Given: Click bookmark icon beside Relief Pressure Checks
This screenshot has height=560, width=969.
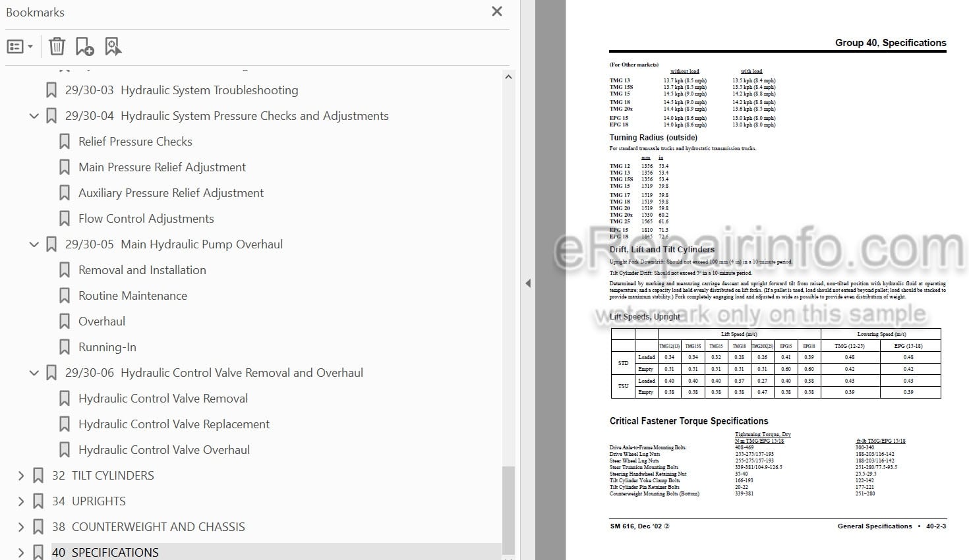Looking at the screenshot, I should (x=65, y=142).
